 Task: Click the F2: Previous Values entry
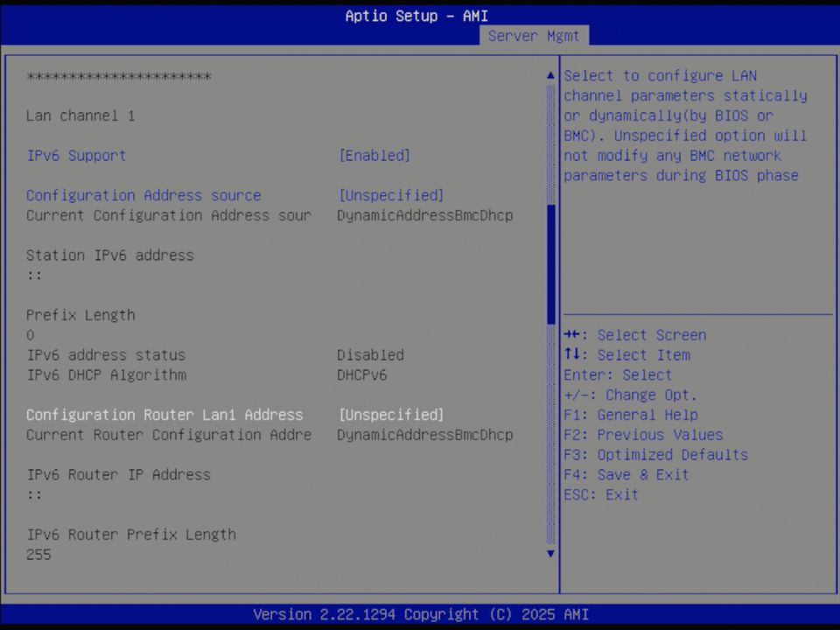point(644,434)
